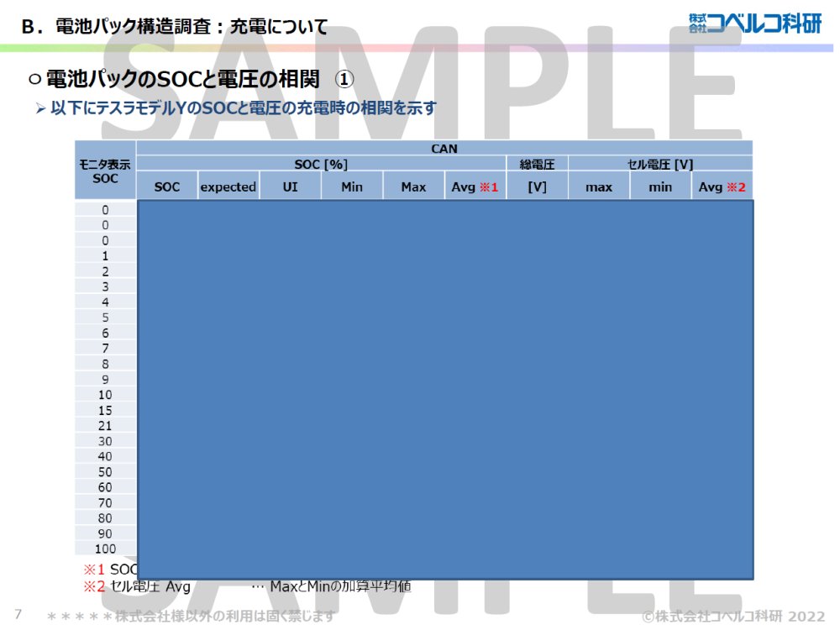840x630 pixels.
Task: Select the ※1 SOC footnote
Action: (110, 569)
